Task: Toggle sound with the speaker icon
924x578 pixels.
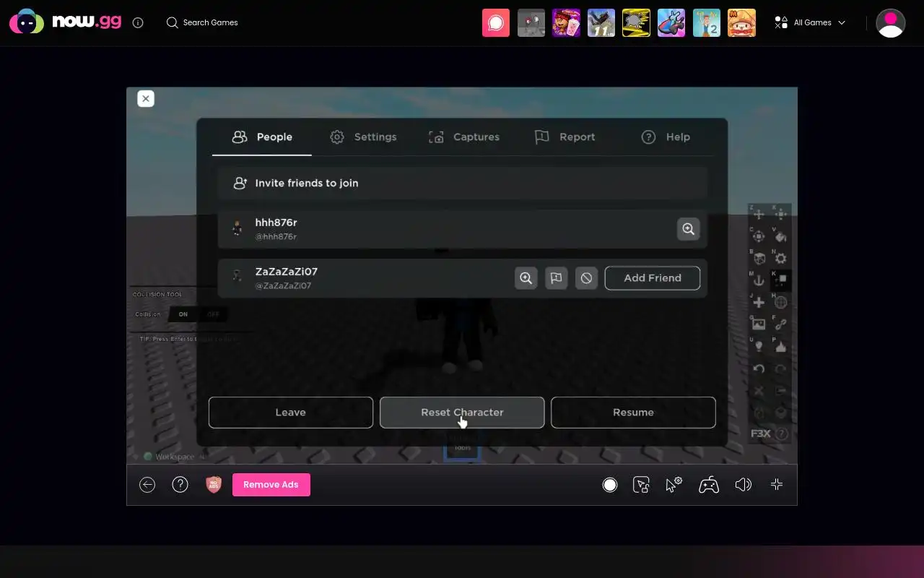Action: [743, 485]
